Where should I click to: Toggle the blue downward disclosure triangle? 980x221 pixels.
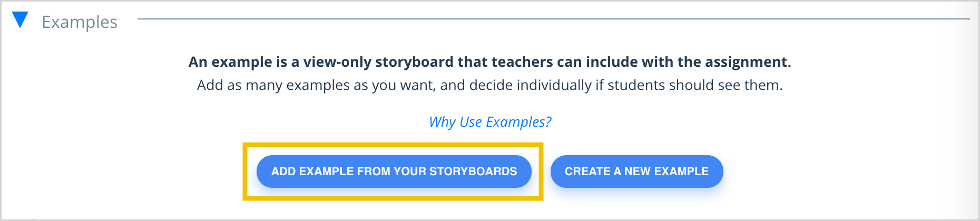(20, 19)
